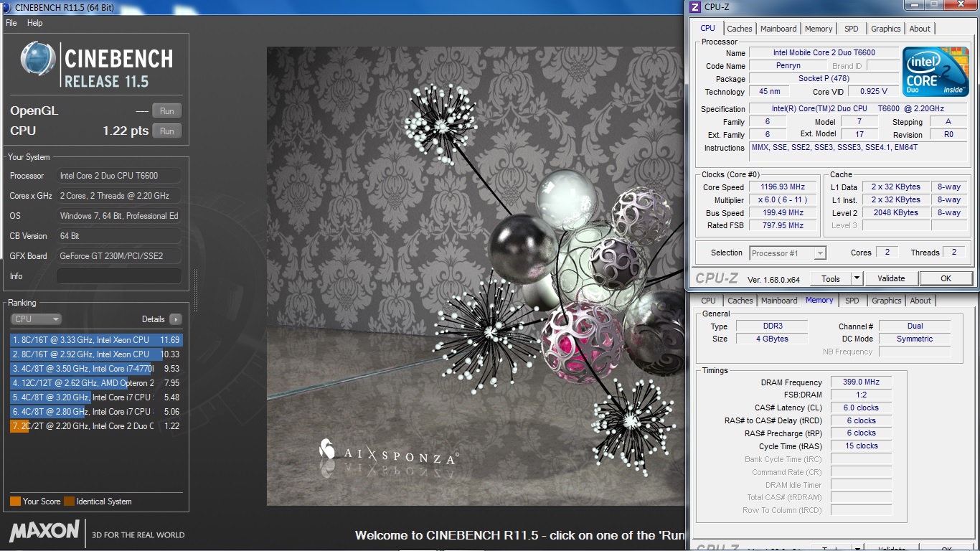Click the Your Score orange legend swatch
980x551 pixels.
[15, 501]
